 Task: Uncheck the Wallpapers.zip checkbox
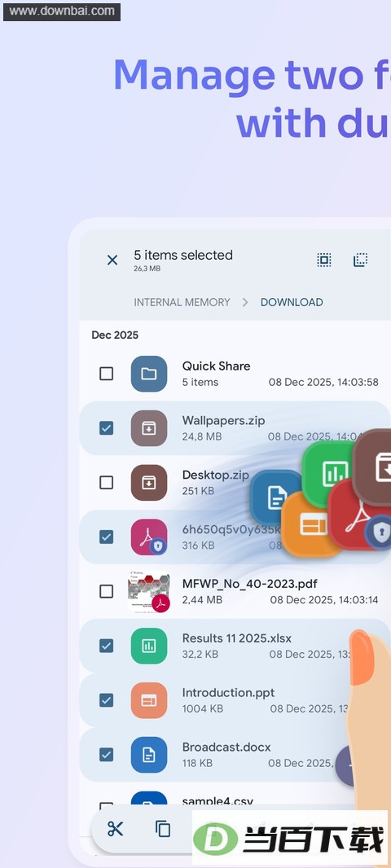[107, 428]
